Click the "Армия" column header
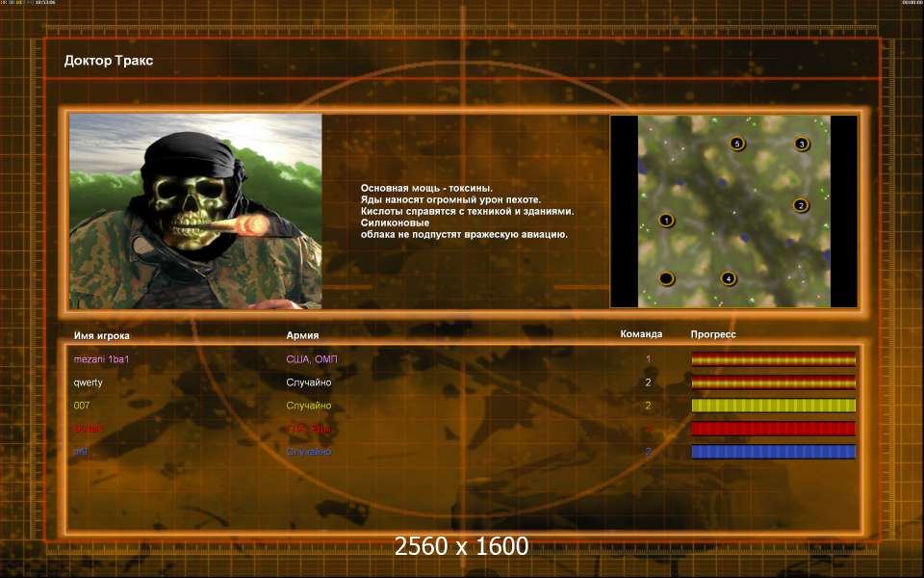 [302, 335]
